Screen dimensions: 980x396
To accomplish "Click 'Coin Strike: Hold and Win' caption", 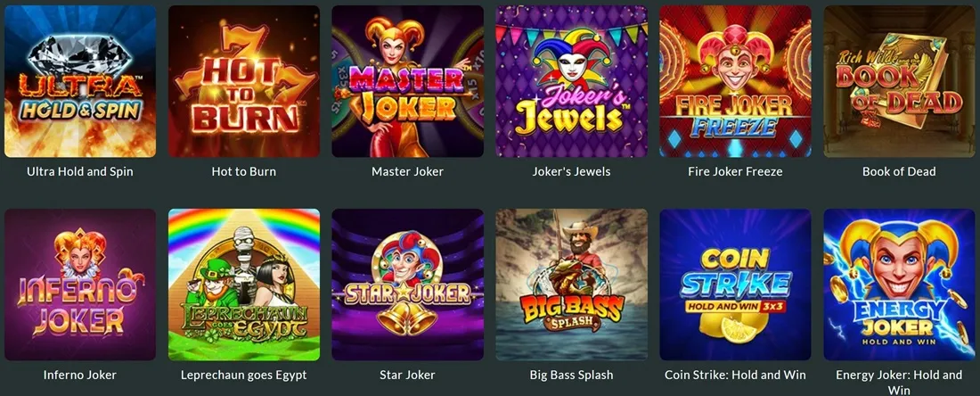I will click(735, 375).
